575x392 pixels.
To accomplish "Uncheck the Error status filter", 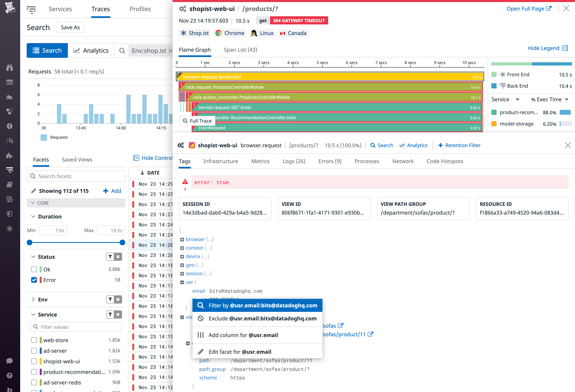I will click(x=34, y=280).
